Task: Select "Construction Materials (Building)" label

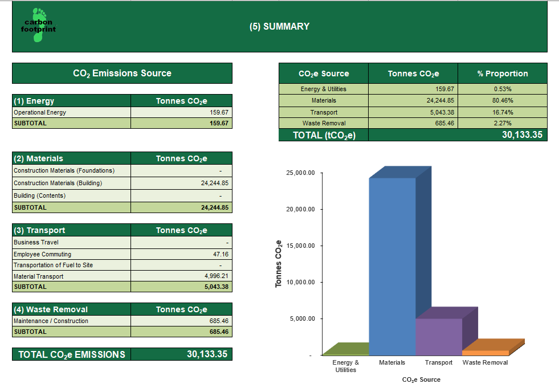Action: (x=58, y=183)
